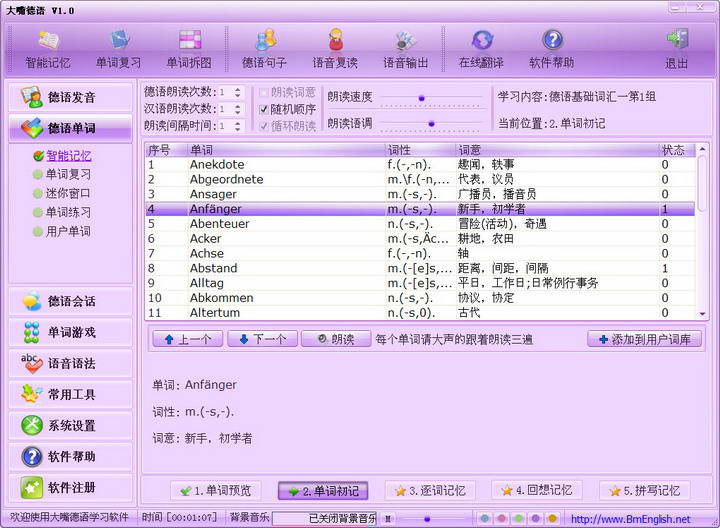Switch to the 5.拼写记忆 tab
Viewport: 720px width, 528px height.
click(x=644, y=491)
